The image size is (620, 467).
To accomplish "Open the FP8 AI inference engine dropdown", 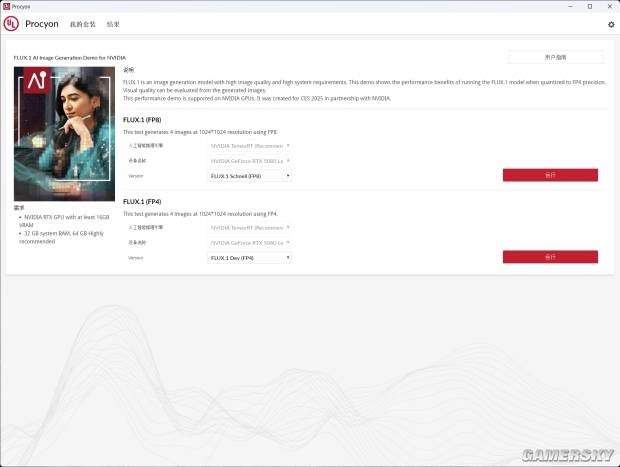I will pyautogui.click(x=250, y=146).
